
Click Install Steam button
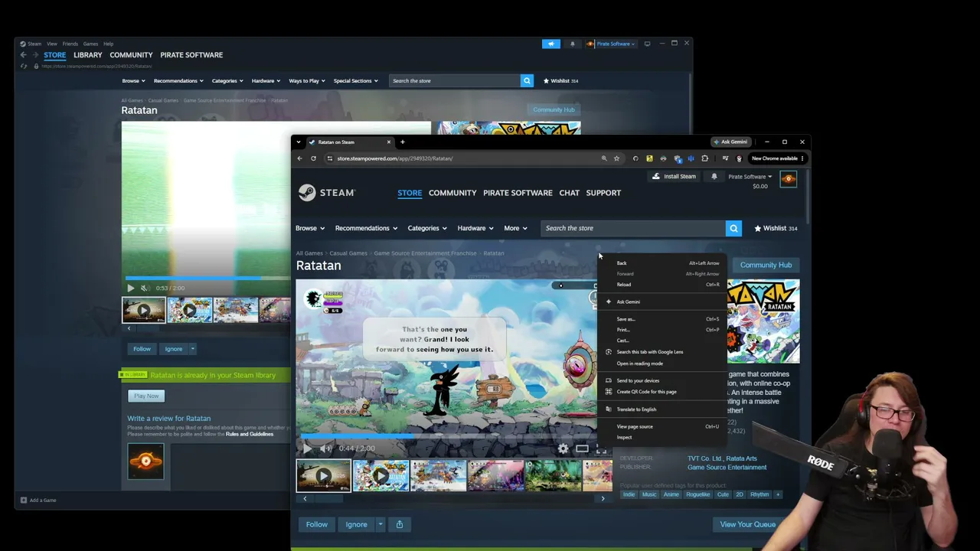(674, 177)
